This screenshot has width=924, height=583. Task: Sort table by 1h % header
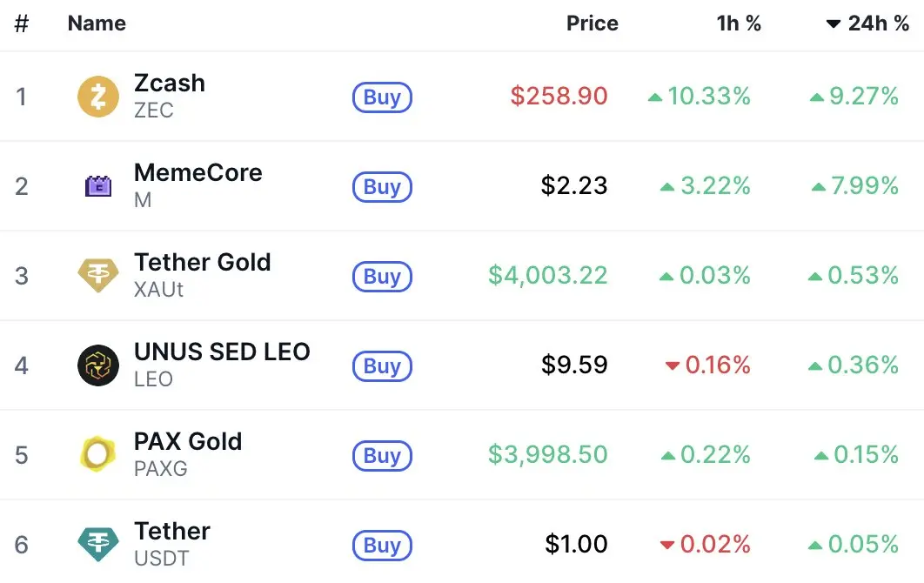point(739,23)
